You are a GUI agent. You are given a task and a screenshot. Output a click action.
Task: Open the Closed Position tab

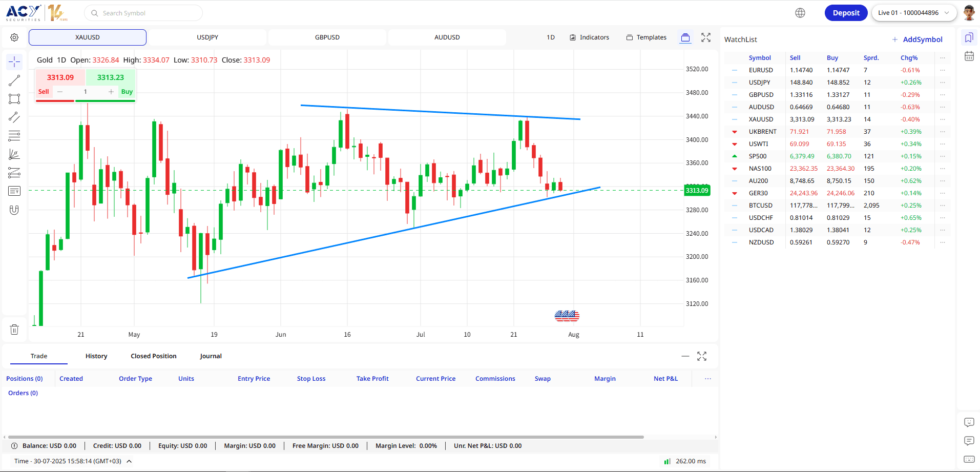[154, 356]
